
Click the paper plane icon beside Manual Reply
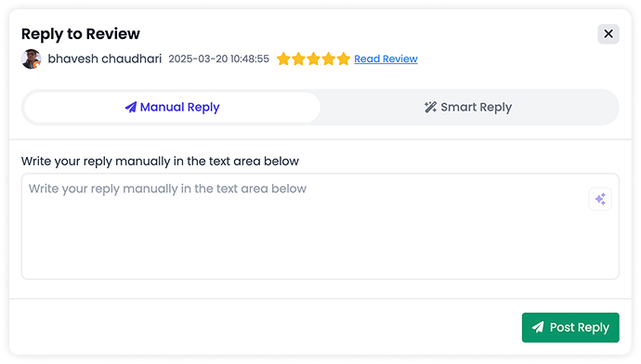pos(130,107)
